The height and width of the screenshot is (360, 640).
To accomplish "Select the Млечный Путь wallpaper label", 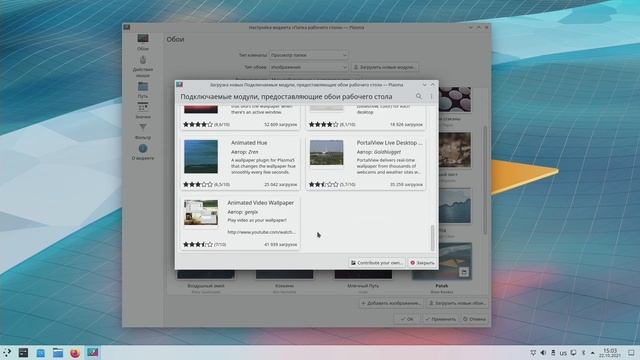I will coord(363,286).
